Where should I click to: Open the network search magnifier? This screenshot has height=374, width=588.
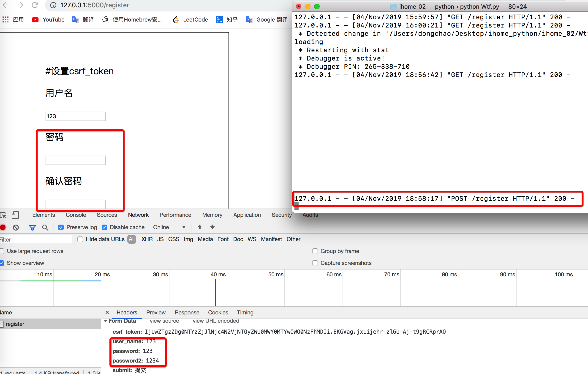point(45,228)
